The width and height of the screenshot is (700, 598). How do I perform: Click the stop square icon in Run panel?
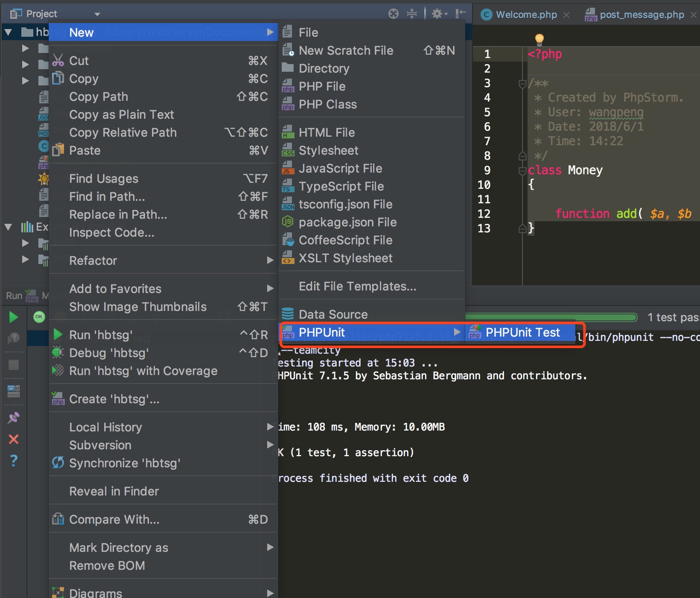click(x=14, y=365)
